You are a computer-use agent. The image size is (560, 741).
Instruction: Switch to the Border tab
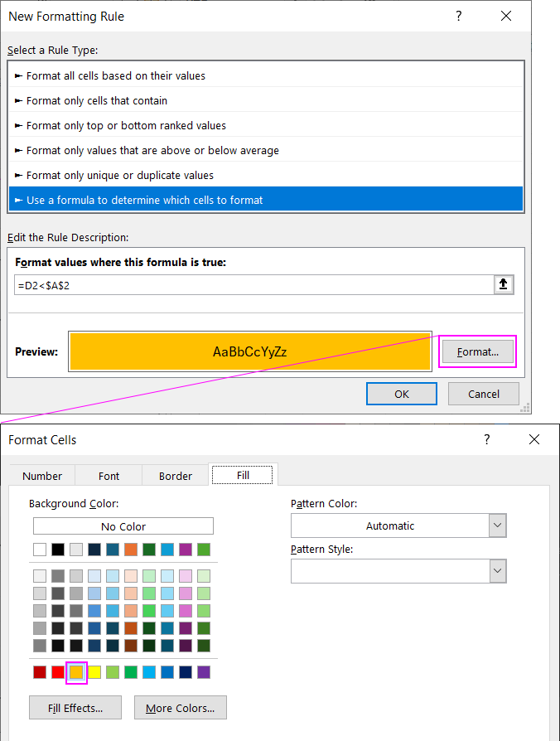coord(175,476)
